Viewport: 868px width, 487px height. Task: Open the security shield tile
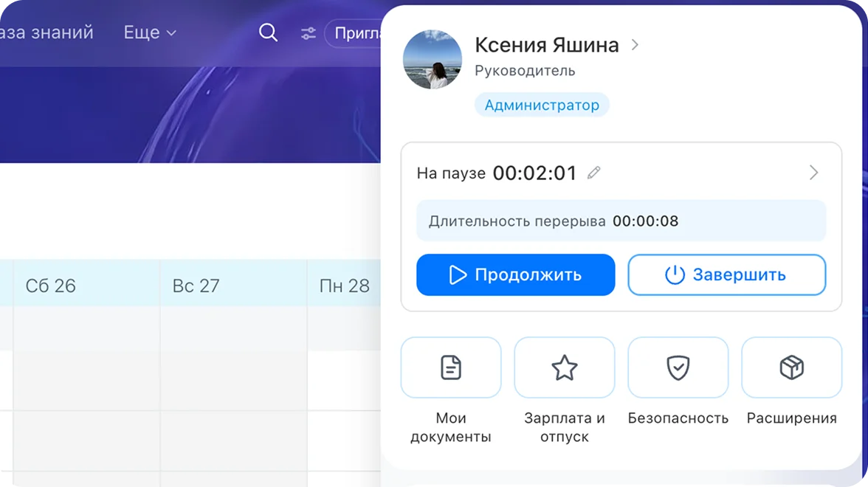tap(678, 367)
